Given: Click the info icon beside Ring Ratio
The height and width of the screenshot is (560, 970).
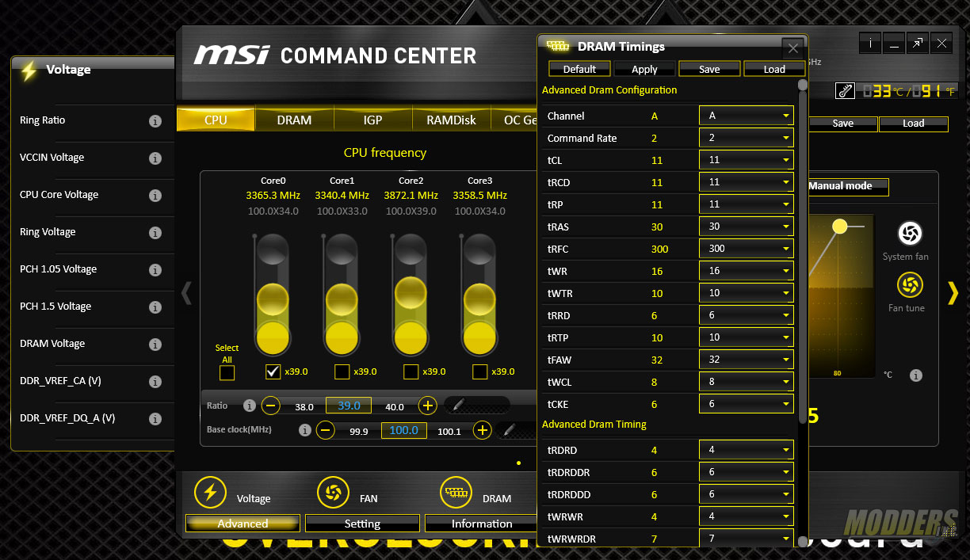Looking at the screenshot, I should click(155, 121).
